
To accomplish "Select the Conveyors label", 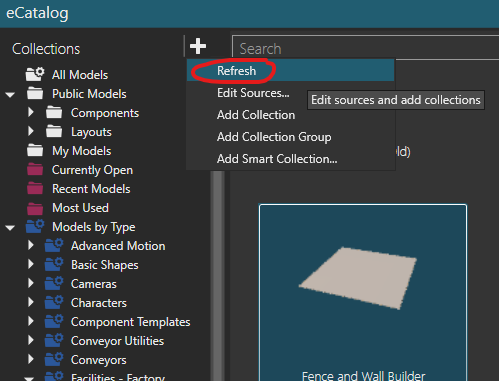I will click(x=99, y=360).
